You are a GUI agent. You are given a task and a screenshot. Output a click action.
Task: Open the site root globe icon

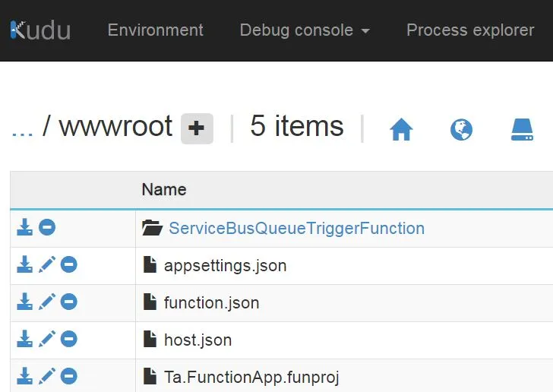click(x=461, y=130)
